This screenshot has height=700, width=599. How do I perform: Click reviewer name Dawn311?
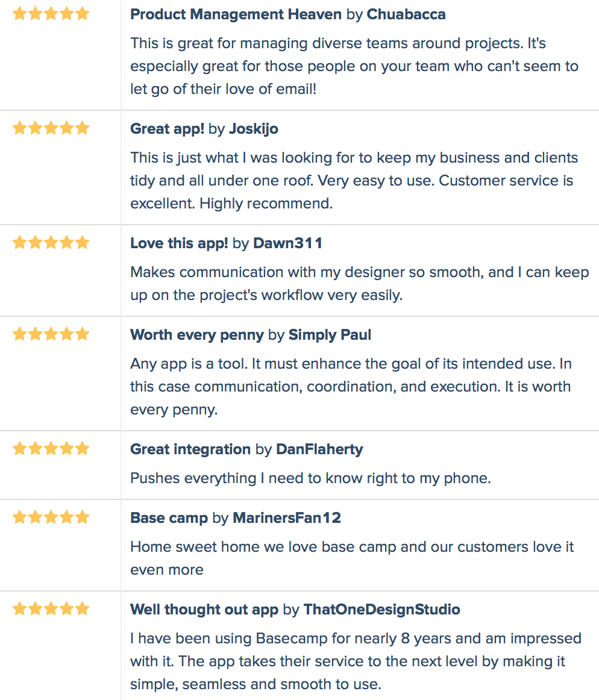point(287,243)
